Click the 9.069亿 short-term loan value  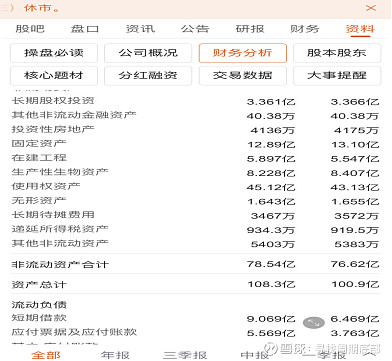(x=271, y=319)
